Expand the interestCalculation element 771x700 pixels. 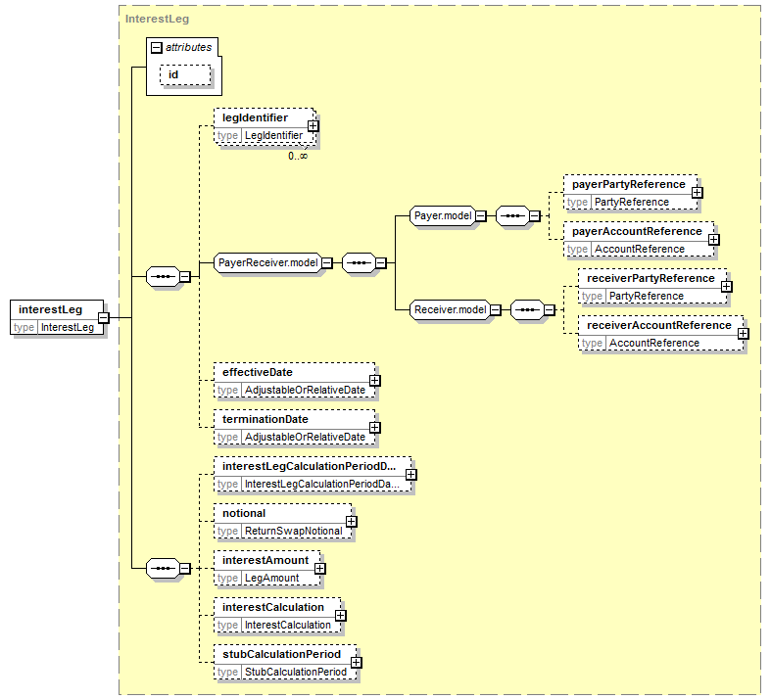click(x=340, y=616)
